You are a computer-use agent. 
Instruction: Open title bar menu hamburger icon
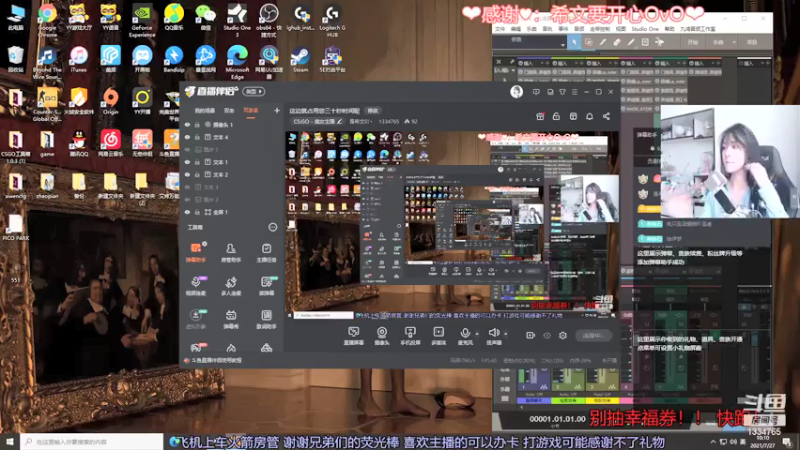tap(574, 92)
